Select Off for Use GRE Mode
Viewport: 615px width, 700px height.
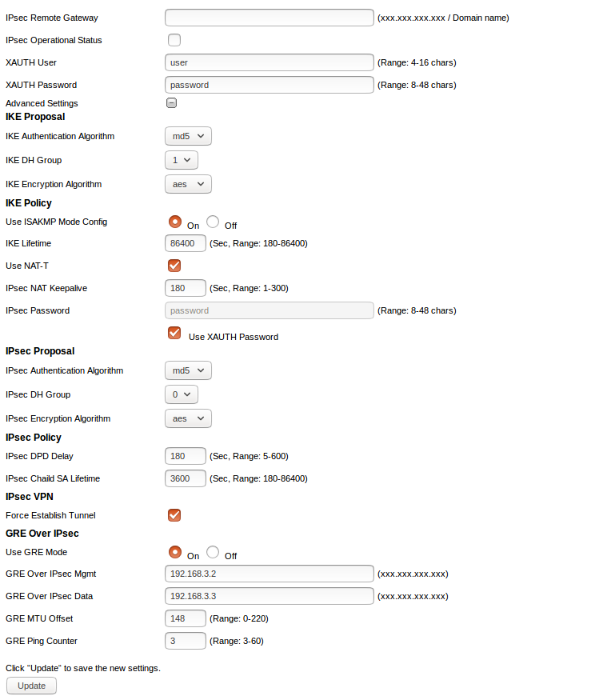point(213,552)
